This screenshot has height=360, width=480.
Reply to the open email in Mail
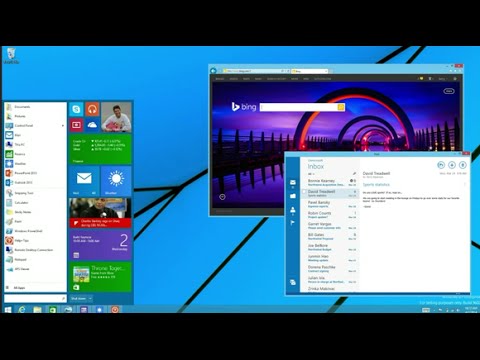[x=441, y=165]
